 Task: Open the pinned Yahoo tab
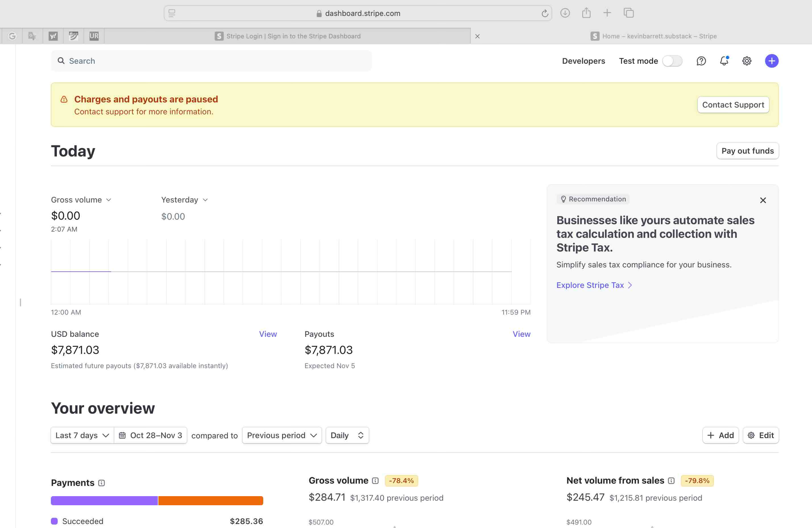(53, 36)
